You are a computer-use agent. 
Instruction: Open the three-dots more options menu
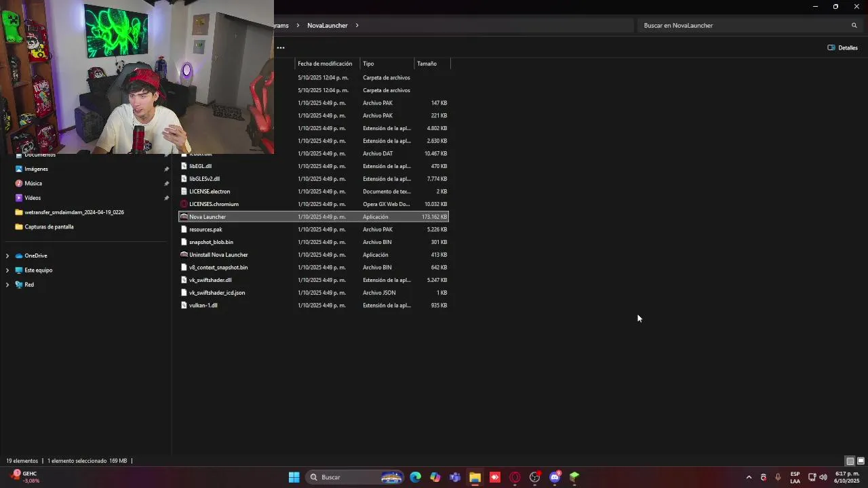(281, 48)
